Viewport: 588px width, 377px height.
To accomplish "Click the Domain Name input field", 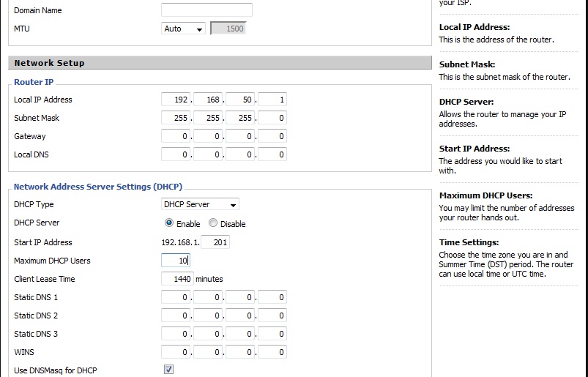I will pos(206,10).
